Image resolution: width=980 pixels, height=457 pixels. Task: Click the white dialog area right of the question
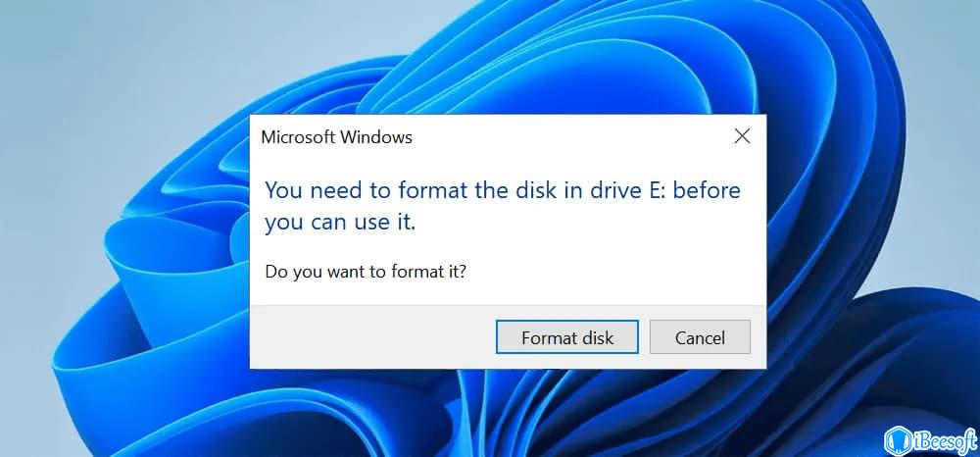(617, 271)
